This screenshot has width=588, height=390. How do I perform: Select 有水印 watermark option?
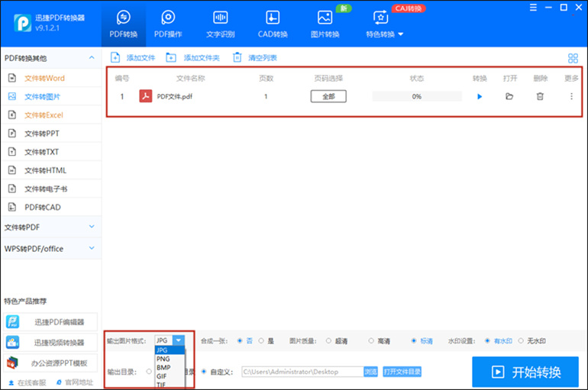(x=487, y=341)
